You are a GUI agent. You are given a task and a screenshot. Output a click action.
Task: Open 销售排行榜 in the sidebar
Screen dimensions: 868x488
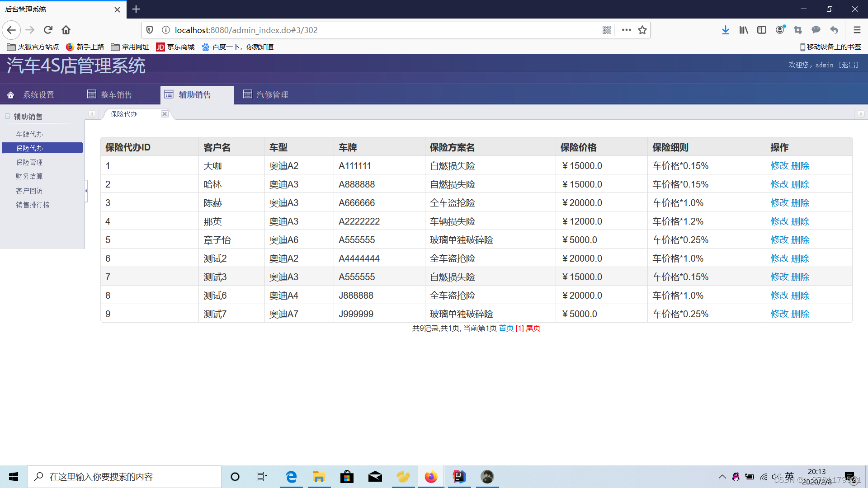[33, 205]
